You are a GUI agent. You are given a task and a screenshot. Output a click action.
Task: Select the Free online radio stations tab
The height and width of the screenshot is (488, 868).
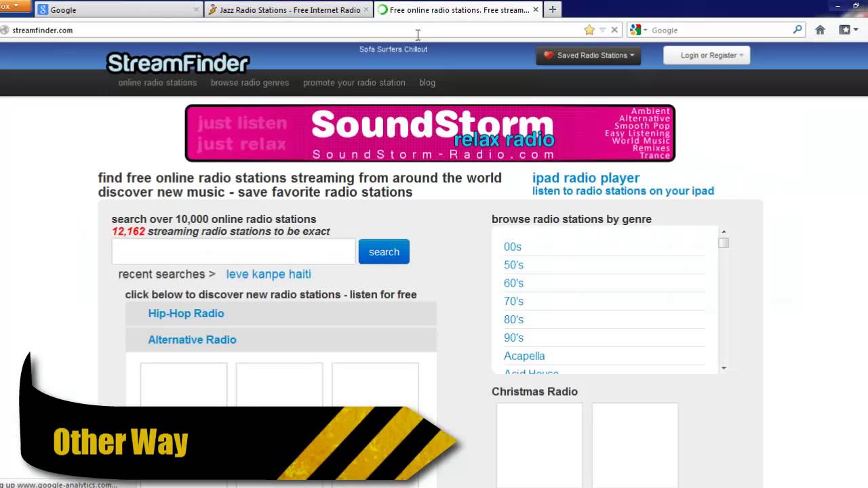458,9
